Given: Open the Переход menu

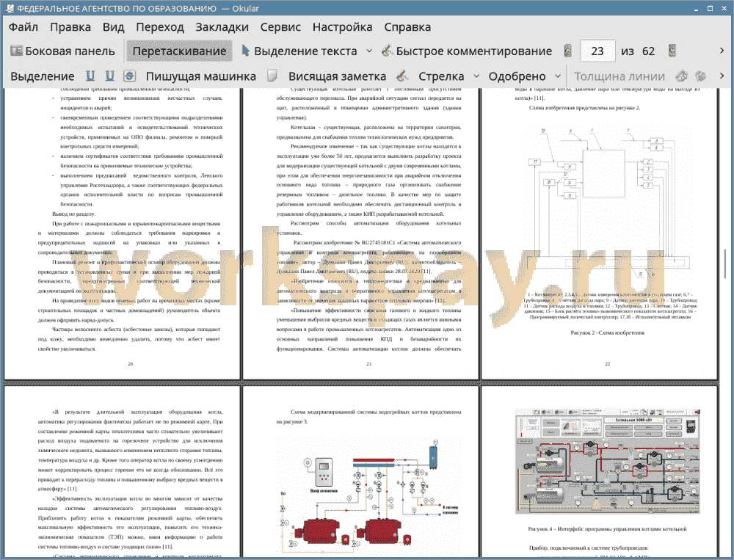Looking at the screenshot, I should (159, 27).
